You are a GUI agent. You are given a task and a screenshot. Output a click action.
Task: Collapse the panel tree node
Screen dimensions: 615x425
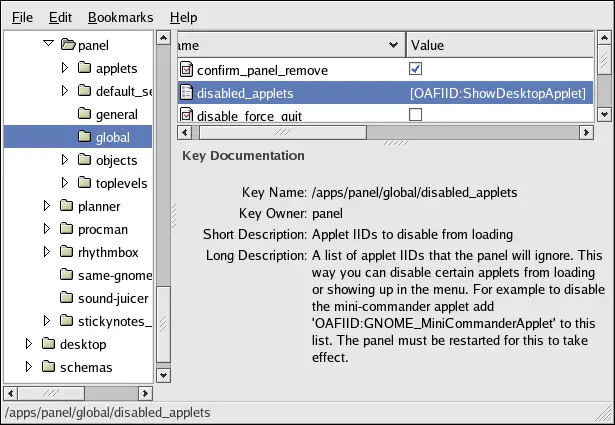(47, 45)
